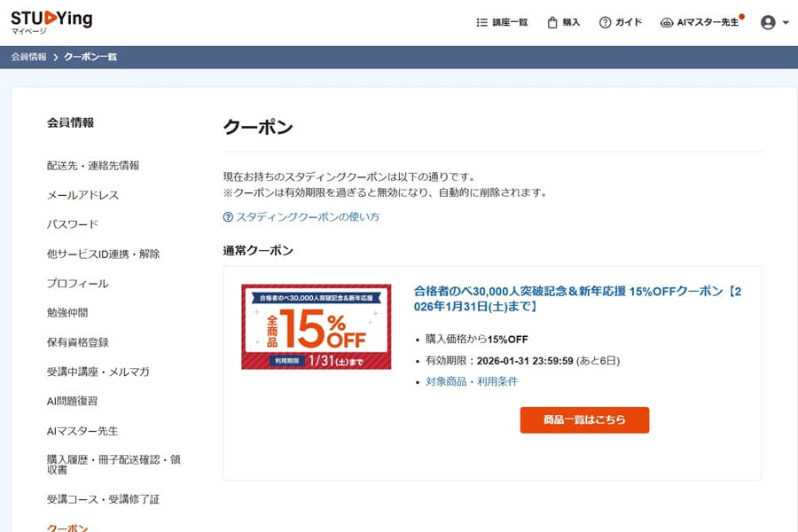Open the ガイド help guide
Viewport: 798px width, 532px height.
620,22
